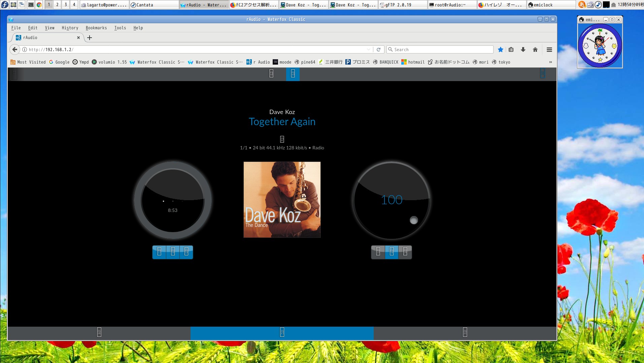Show more bookmarks via the chevron overflow
Screen dimensions: 644x363
550,62
